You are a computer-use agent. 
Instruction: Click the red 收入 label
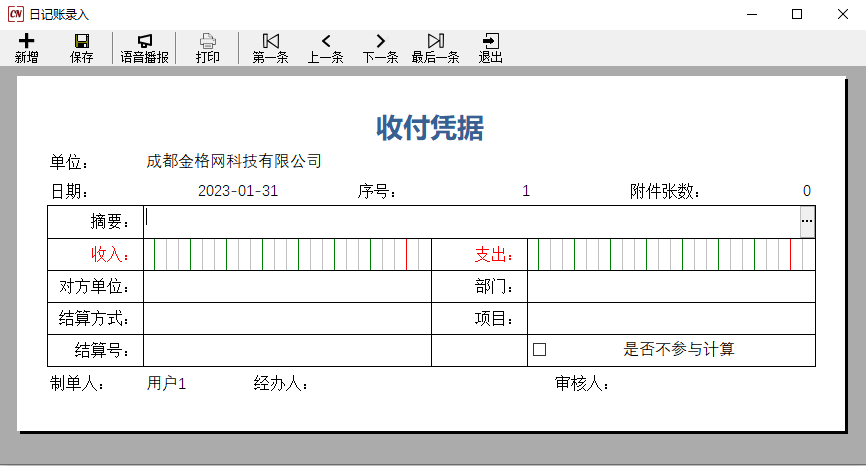(110, 255)
